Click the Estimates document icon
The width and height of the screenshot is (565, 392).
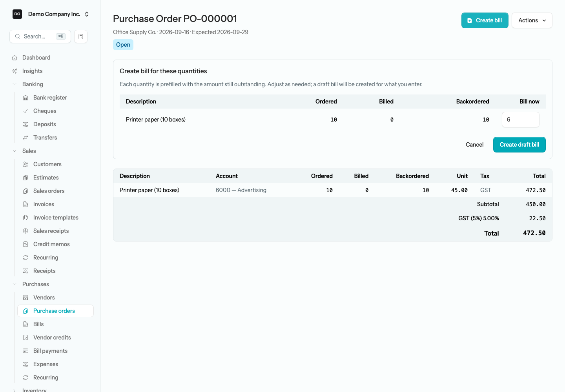pyautogui.click(x=26, y=178)
